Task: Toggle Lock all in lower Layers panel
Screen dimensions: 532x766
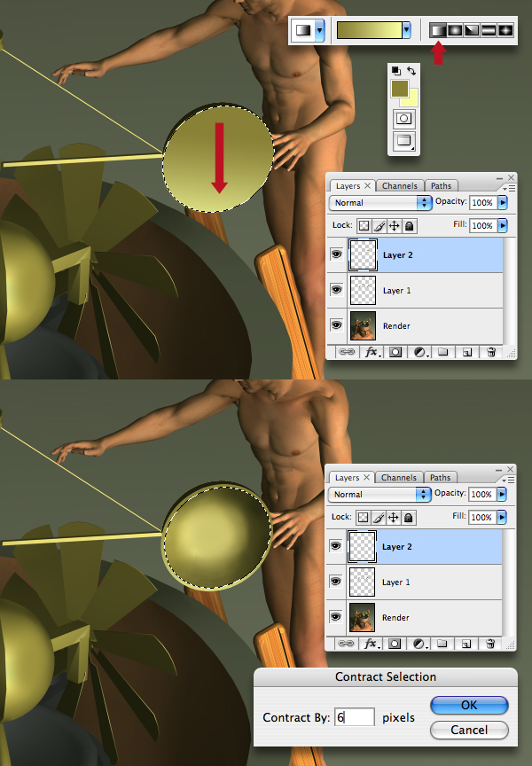Action: (409, 518)
